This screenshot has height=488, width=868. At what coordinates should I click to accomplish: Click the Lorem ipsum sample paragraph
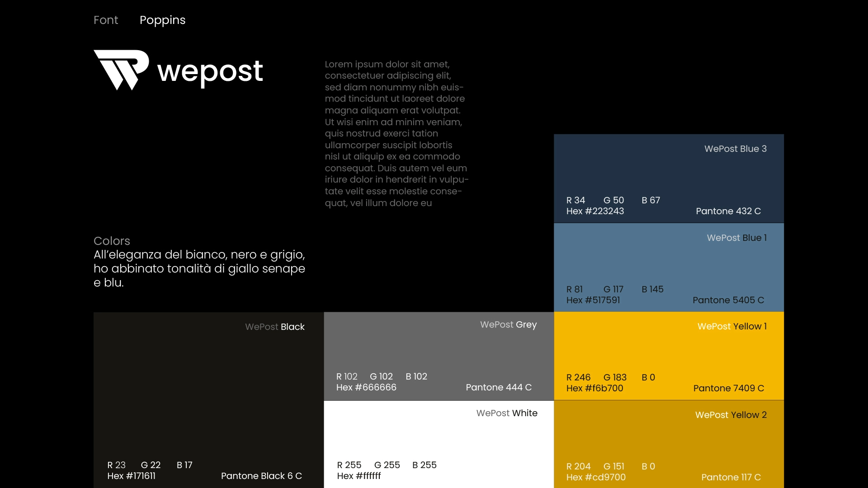point(396,133)
